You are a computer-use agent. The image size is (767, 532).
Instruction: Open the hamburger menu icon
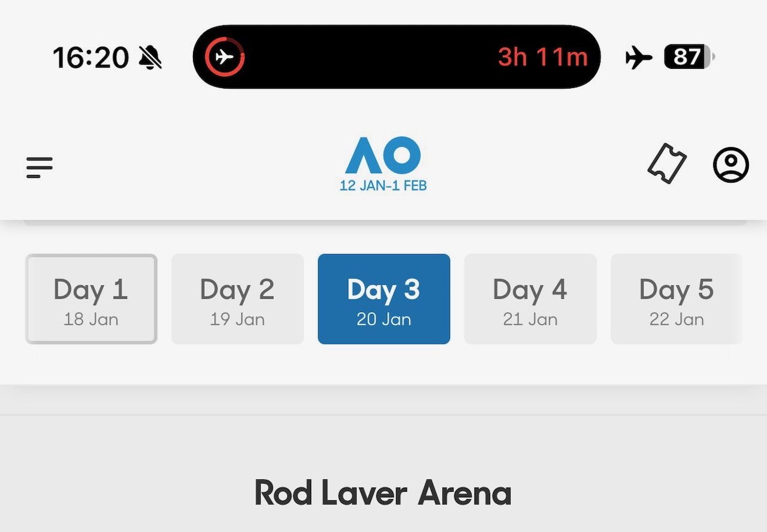(40, 167)
